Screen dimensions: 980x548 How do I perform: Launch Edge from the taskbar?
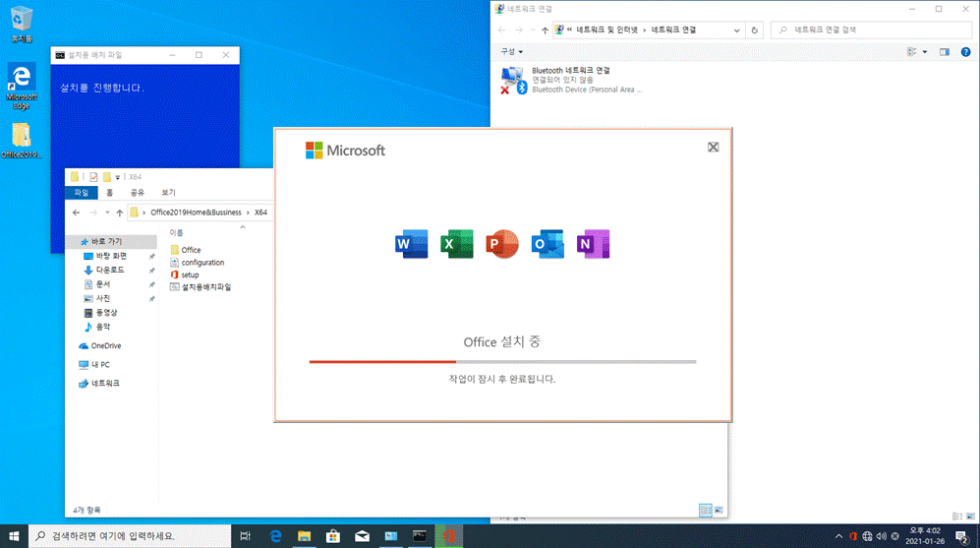pyautogui.click(x=275, y=536)
